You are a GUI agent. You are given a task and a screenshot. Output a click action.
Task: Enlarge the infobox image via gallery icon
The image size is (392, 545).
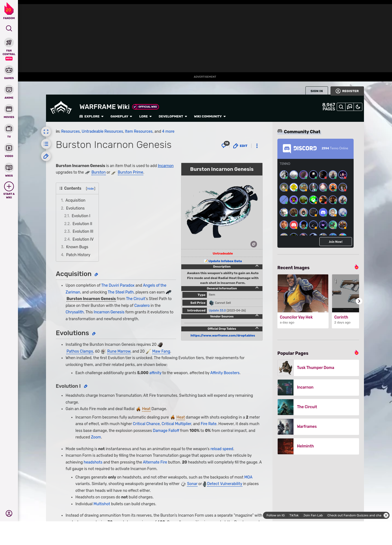click(254, 244)
